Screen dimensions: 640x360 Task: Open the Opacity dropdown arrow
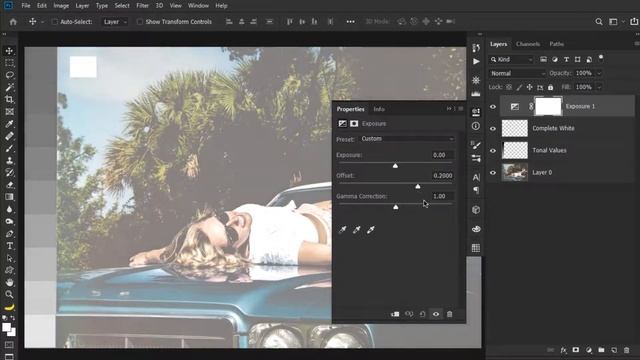(x=599, y=73)
